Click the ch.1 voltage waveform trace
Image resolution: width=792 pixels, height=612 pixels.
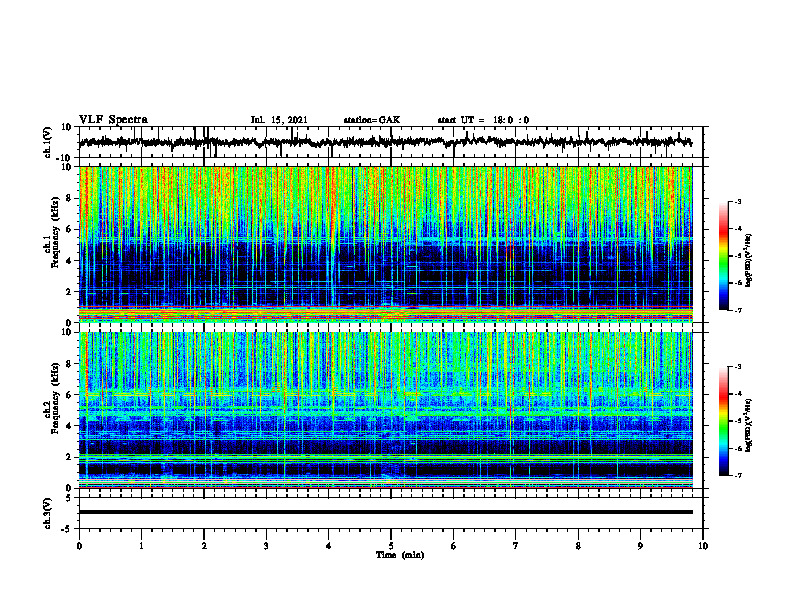(x=385, y=142)
